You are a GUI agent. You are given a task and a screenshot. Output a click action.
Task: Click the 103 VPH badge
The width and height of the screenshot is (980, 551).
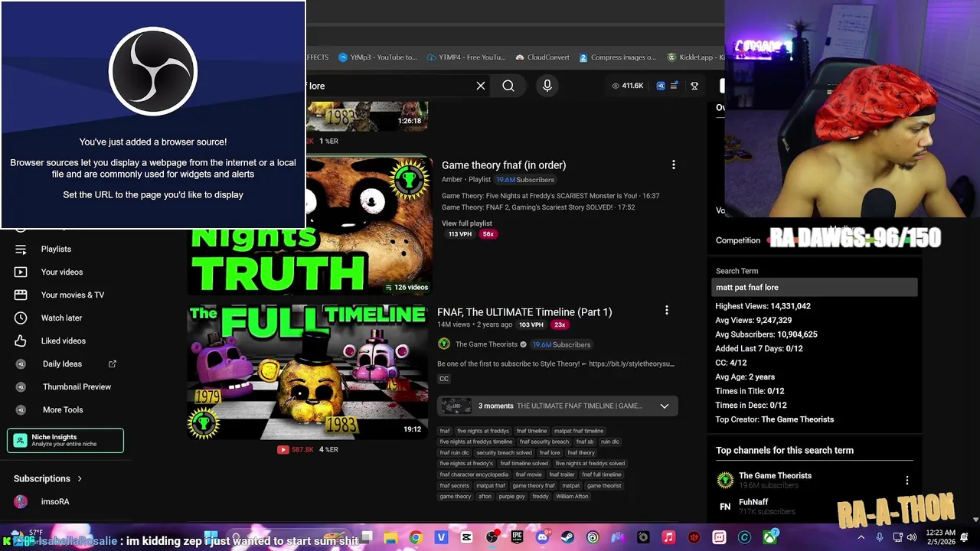click(531, 324)
